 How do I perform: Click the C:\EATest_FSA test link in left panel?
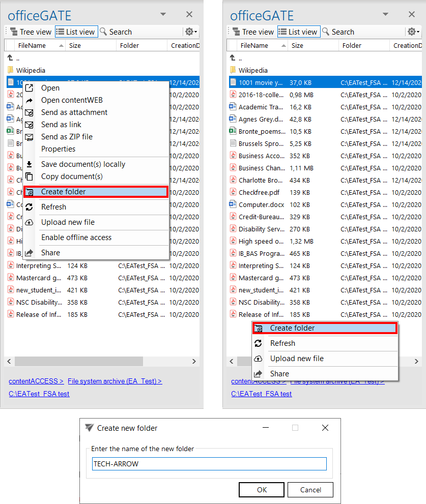click(39, 394)
